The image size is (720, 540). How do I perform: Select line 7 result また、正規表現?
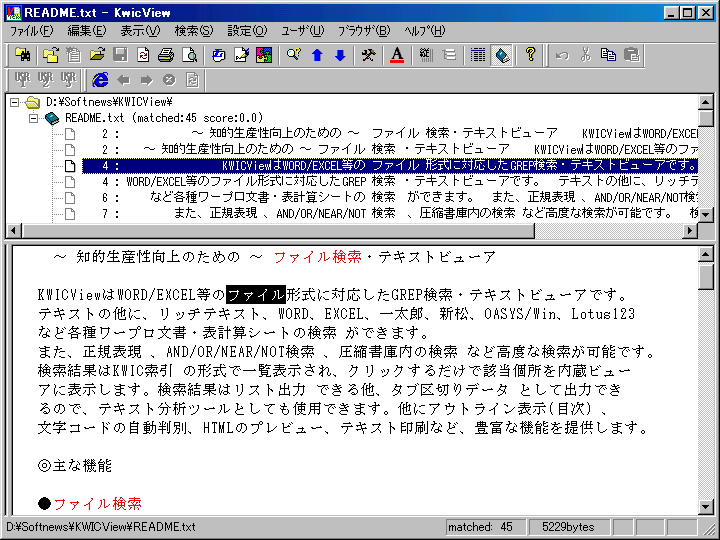[x=389, y=213]
